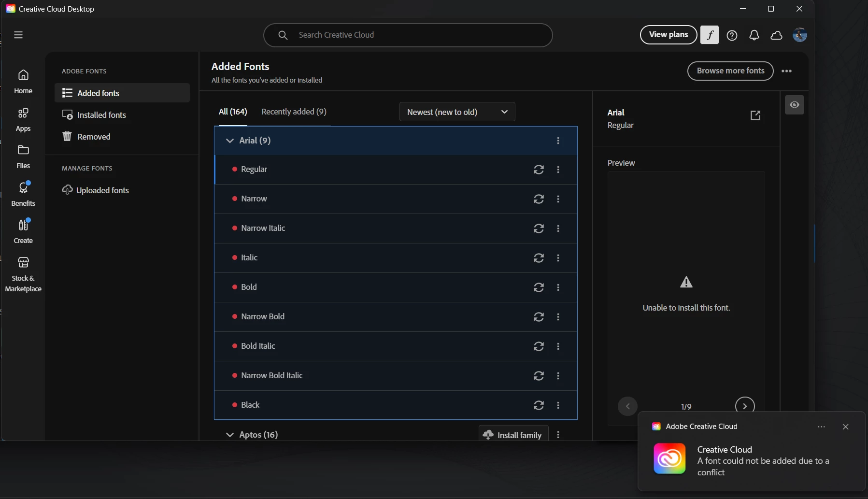Image resolution: width=868 pixels, height=499 pixels.
Task: Retry sync for Narrow Italic
Action: pos(539,228)
